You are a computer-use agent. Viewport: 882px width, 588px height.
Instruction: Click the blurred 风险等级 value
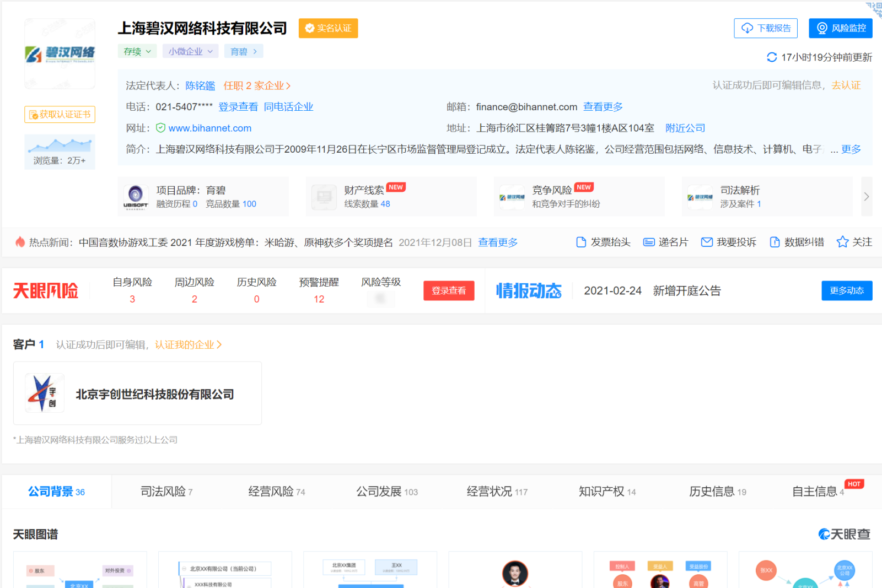[x=380, y=299]
